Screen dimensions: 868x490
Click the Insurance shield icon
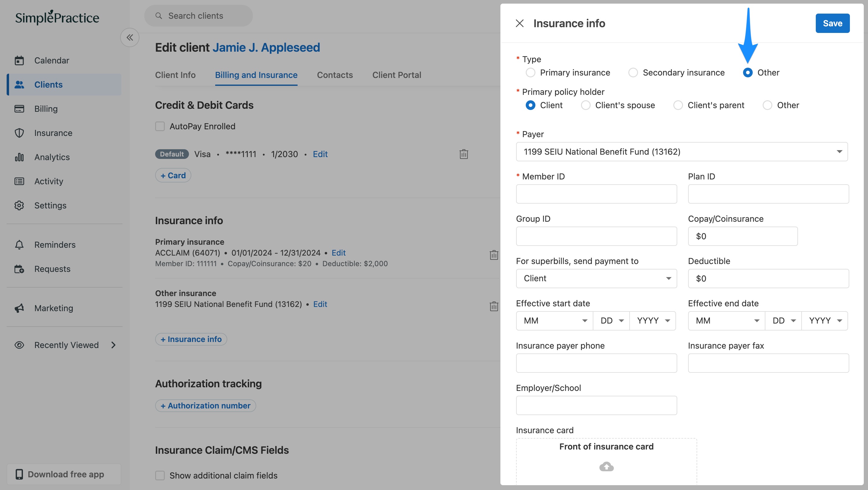19,133
